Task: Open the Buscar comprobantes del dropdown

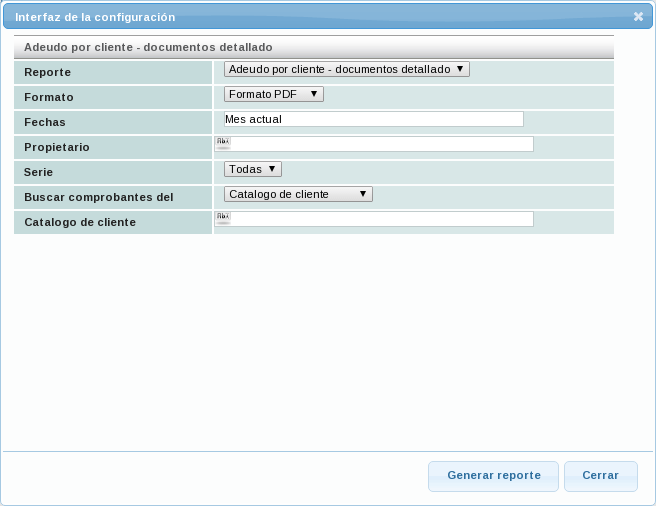Action: pos(298,194)
